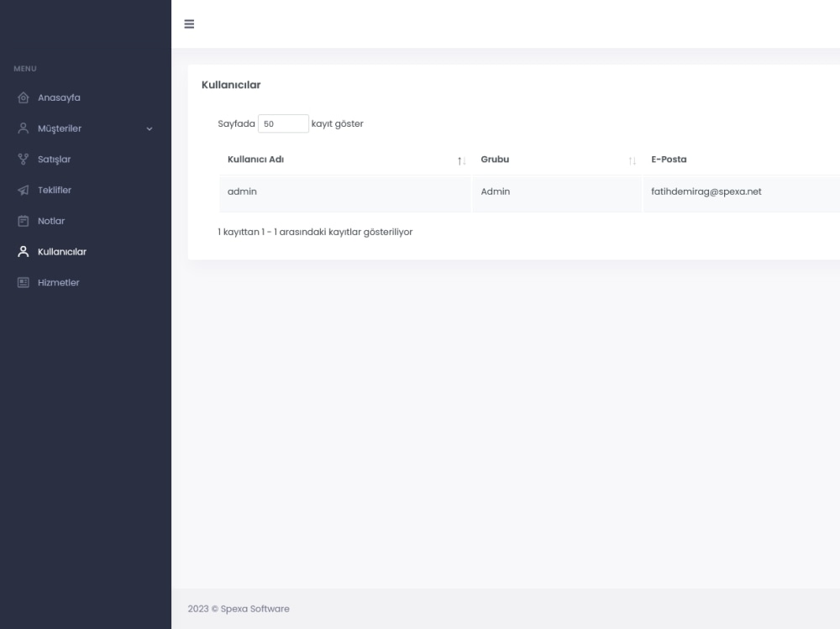Click the Hizmetler news icon
This screenshot has height=629, width=840.
tap(23, 282)
